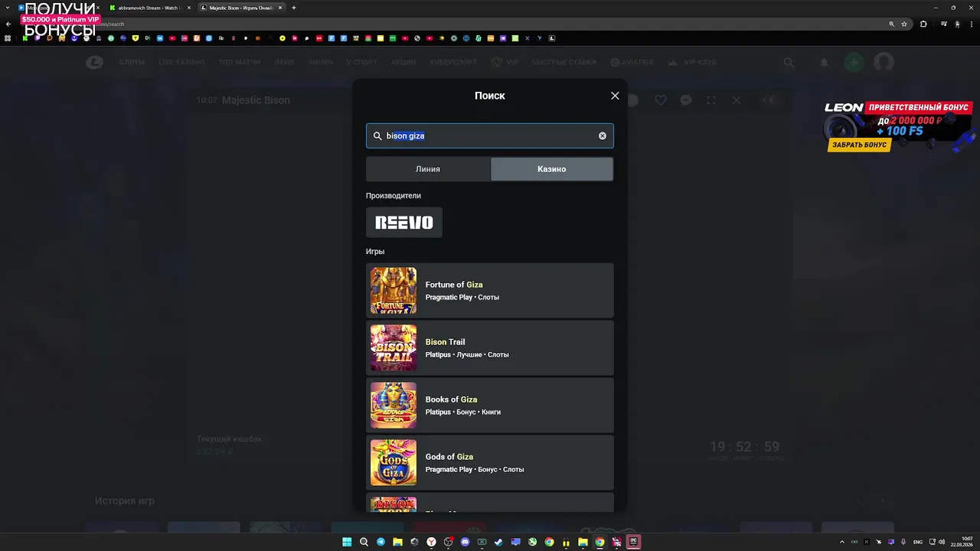Click the Leon logo in site header
The width and height of the screenshot is (980, 551).
[x=95, y=62]
